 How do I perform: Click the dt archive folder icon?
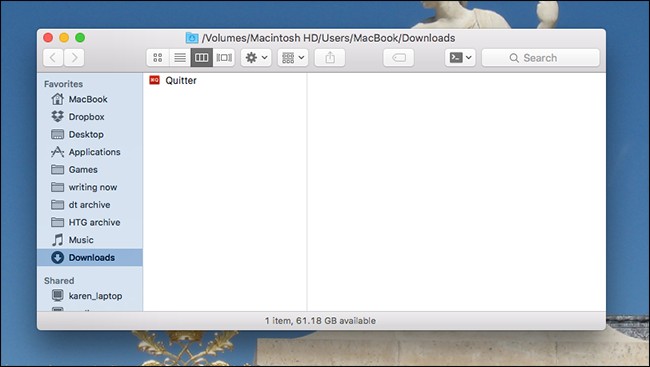58,204
